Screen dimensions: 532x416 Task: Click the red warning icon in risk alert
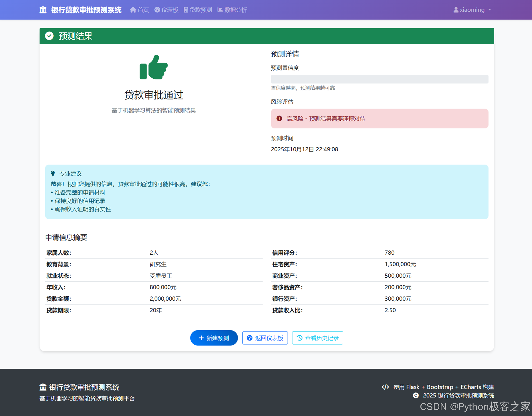click(x=279, y=118)
